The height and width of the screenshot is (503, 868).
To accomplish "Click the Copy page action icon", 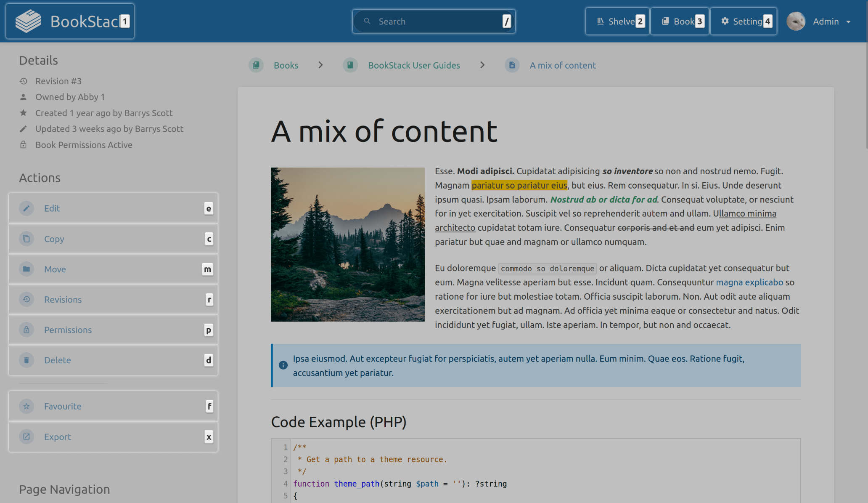I will (x=26, y=238).
